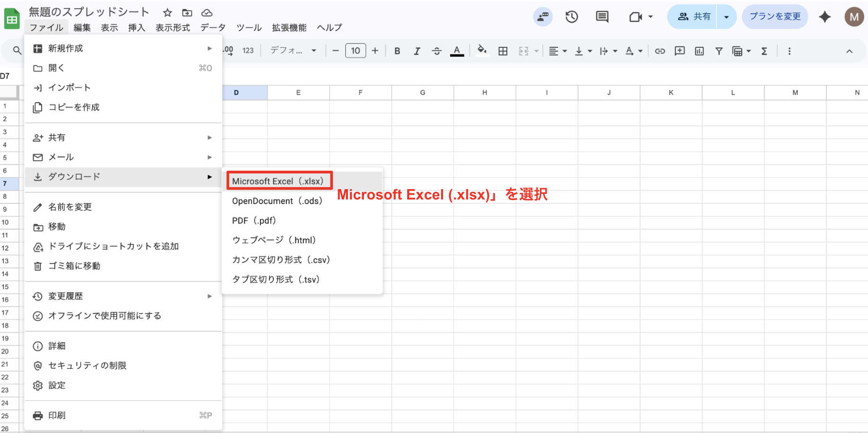Open the データ menu

point(213,28)
